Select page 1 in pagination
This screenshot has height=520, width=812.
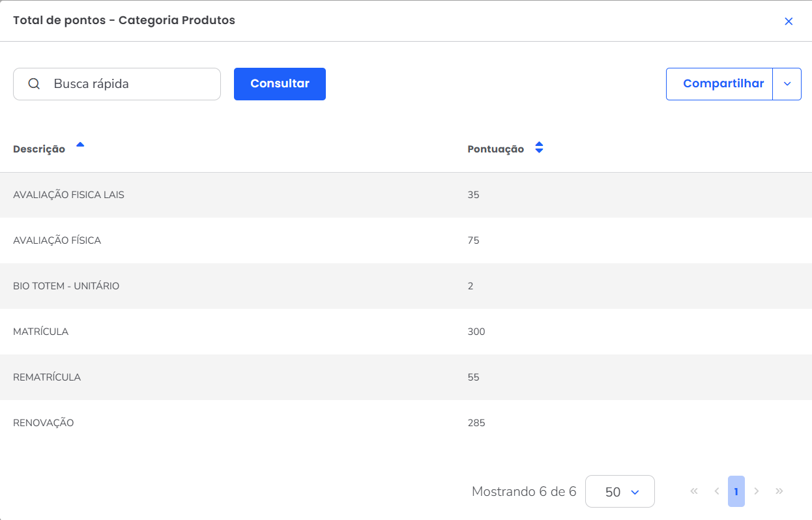(736, 491)
